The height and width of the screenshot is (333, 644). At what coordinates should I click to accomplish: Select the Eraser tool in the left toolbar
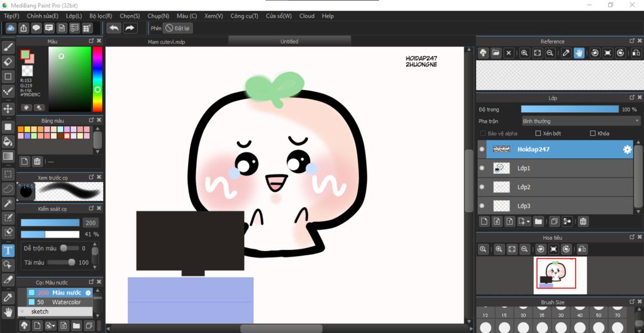(x=8, y=62)
